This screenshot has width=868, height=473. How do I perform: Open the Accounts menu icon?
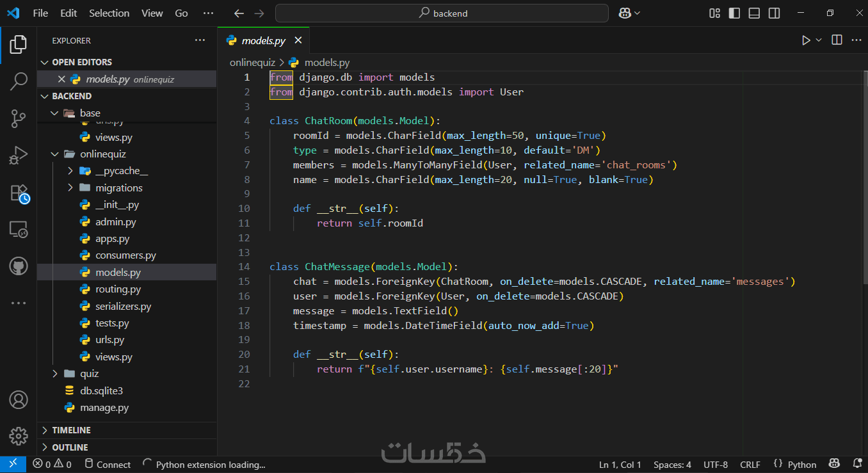[19, 399]
